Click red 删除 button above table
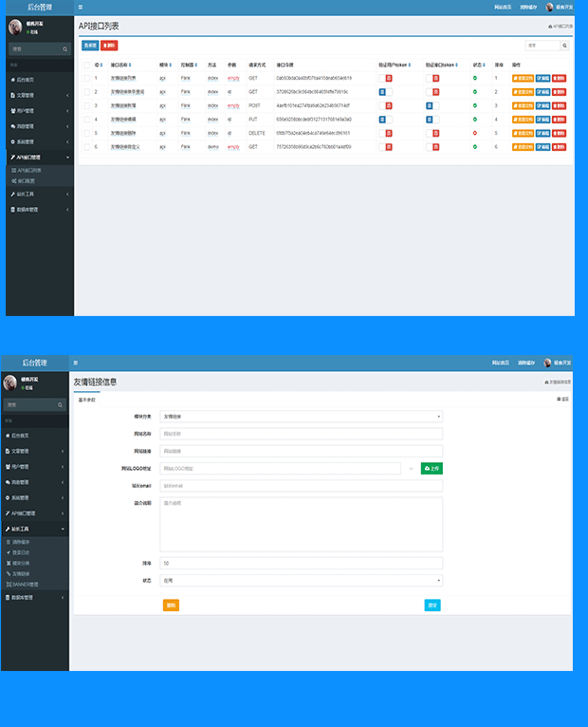Screen dimensions: 588x727 [109, 46]
